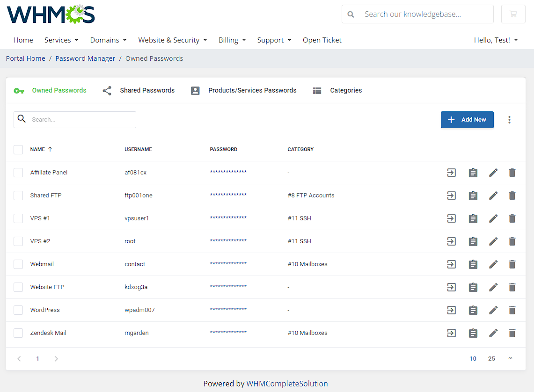This screenshot has width=534, height=392.
Task: Open the WHMCompleteSolution footer link
Action: pos(287,384)
